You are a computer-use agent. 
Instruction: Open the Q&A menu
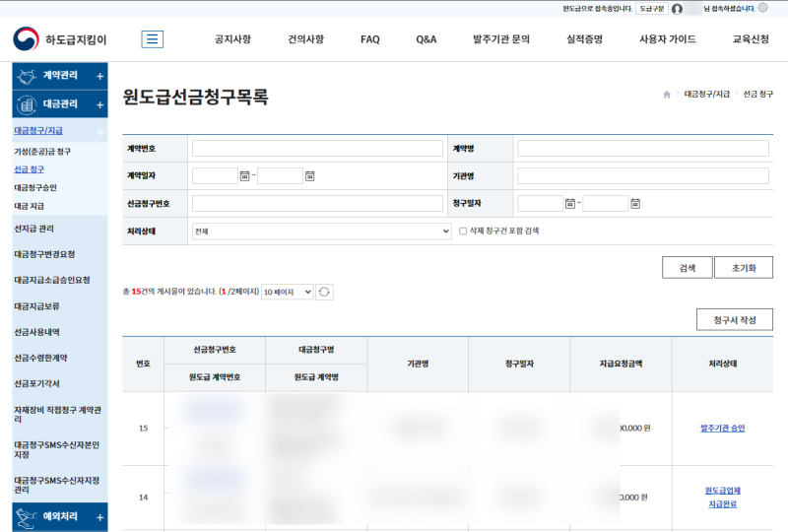click(427, 39)
